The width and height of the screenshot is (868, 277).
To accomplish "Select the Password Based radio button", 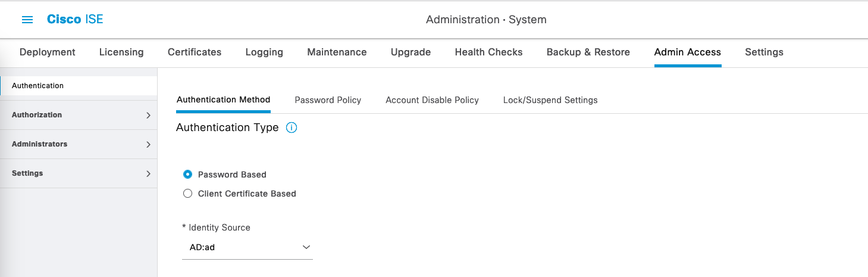I will coord(188,175).
